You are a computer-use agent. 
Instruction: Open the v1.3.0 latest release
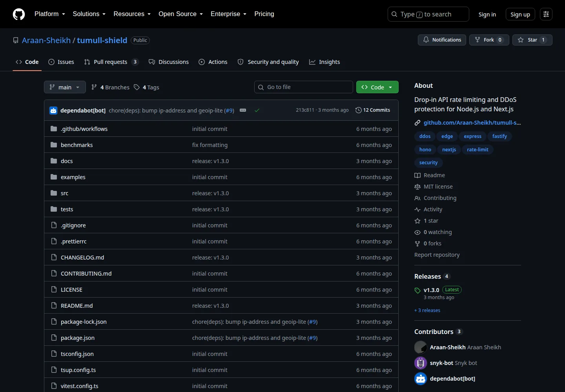click(431, 290)
